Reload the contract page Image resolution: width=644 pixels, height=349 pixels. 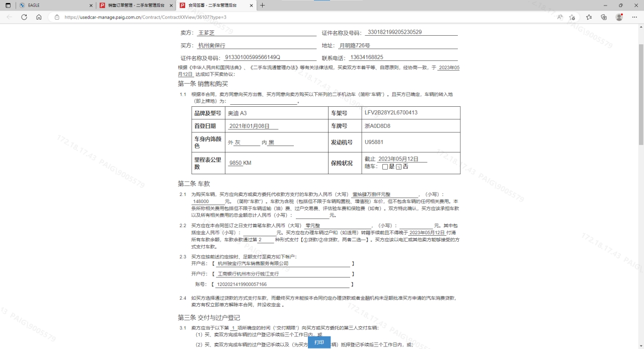24,17
